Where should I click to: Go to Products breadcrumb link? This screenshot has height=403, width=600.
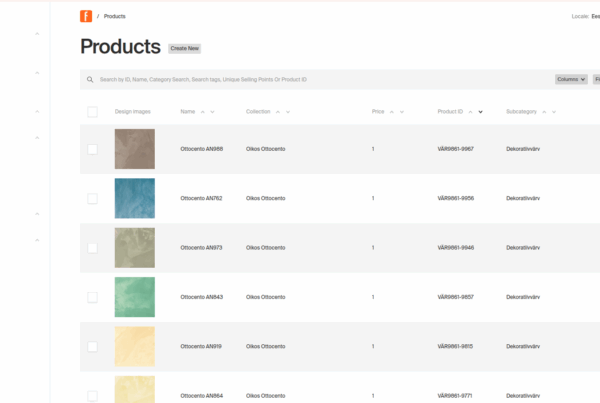(114, 16)
